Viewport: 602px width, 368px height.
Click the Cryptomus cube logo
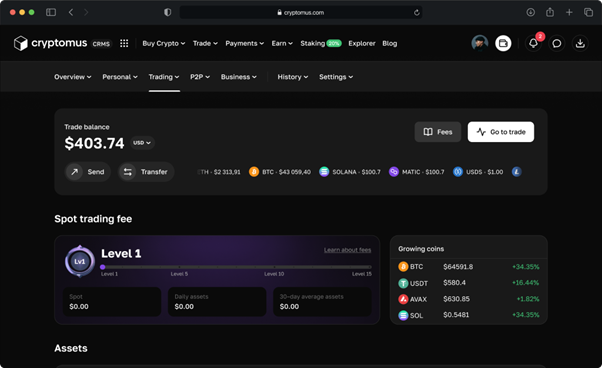[20, 43]
